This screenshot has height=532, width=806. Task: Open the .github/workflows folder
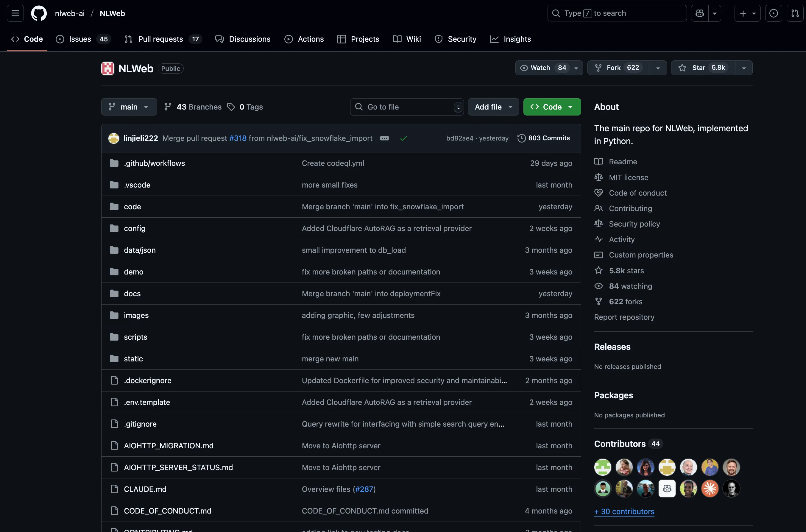click(154, 163)
